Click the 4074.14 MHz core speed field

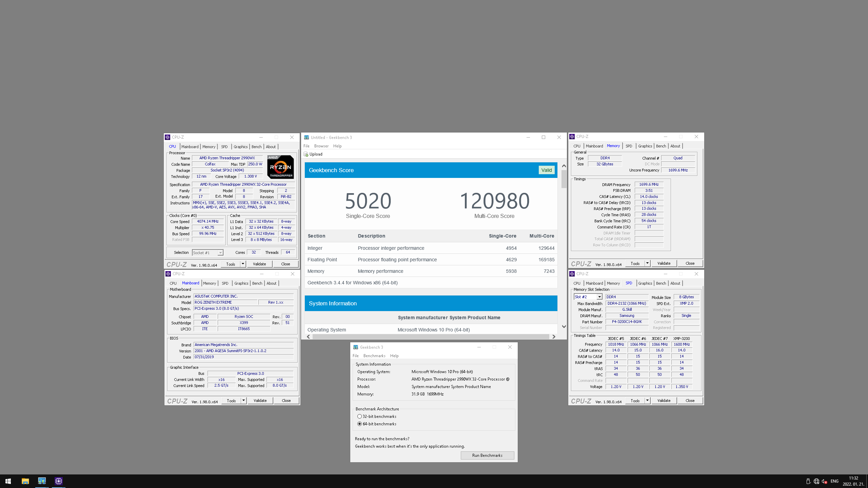point(208,221)
